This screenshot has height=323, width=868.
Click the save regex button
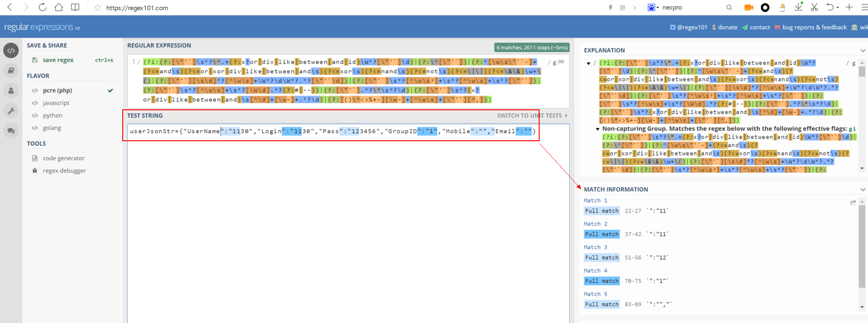point(57,60)
